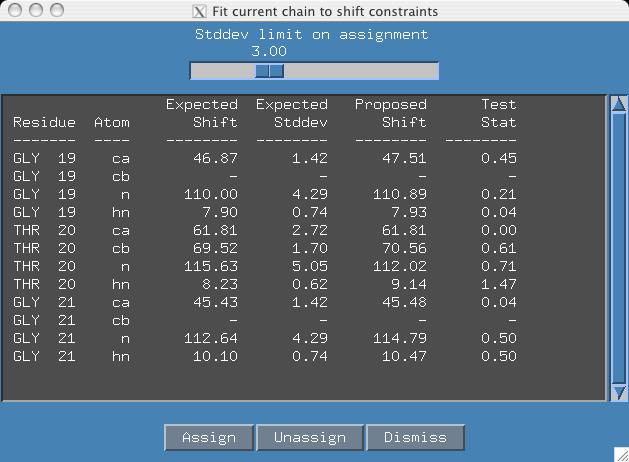Select the THR 20 cb row
629x462 pixels.
(265, 248)
